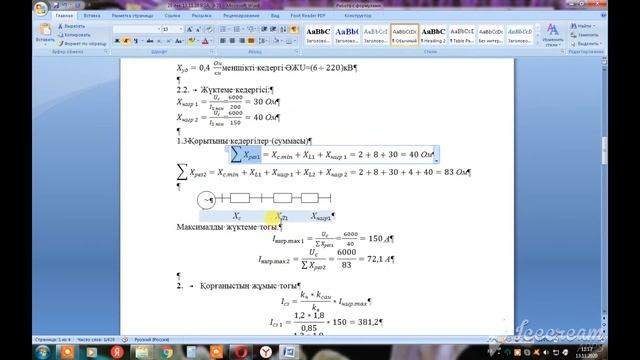Viewport: 640px width, 360px height.
Task: Toggle Strikethrough formatting
Action: tap(150, 41)
